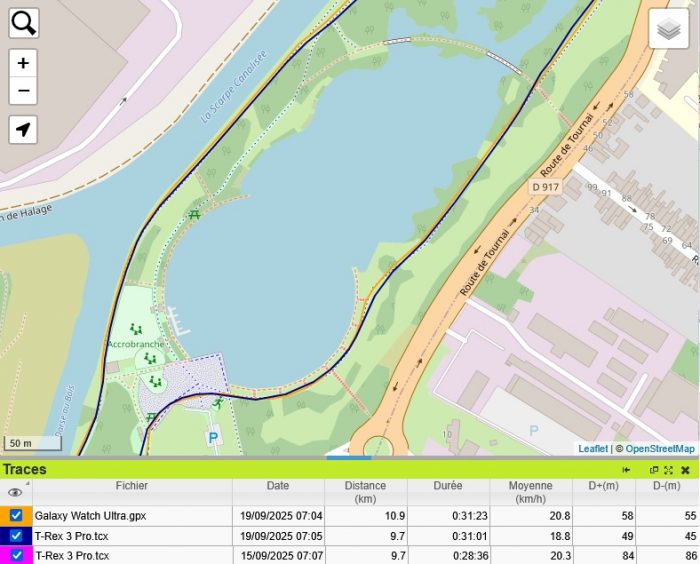Open the map search magnifier tool
Screen dimensions: 700x564
24,23
